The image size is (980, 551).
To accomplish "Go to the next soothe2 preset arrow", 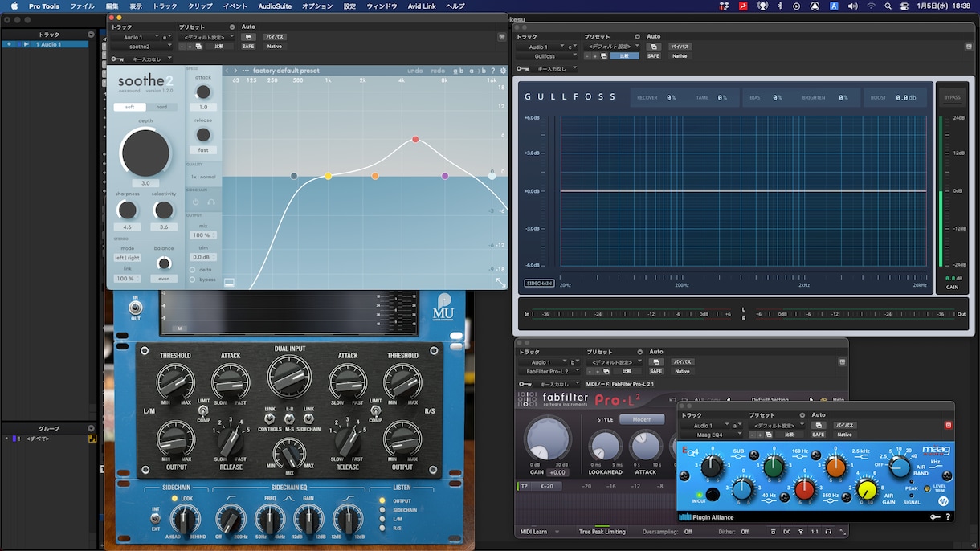I will click(235, 71).
